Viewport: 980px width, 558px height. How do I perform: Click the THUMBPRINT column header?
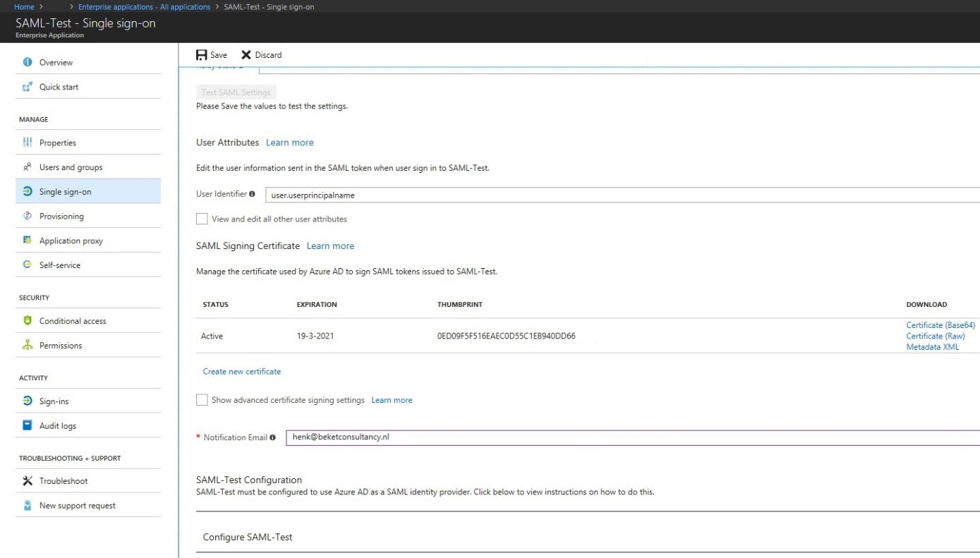tap(460, 305)
